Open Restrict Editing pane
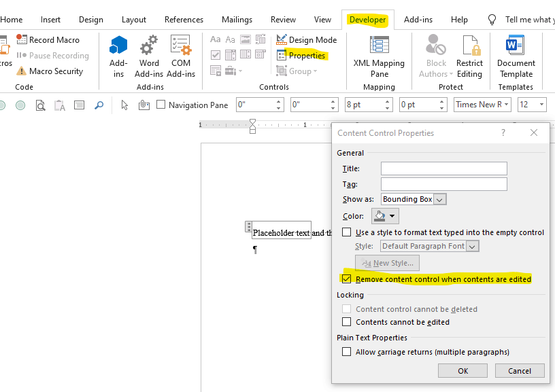This screenshot has width=555, height=392. point(470,56)
